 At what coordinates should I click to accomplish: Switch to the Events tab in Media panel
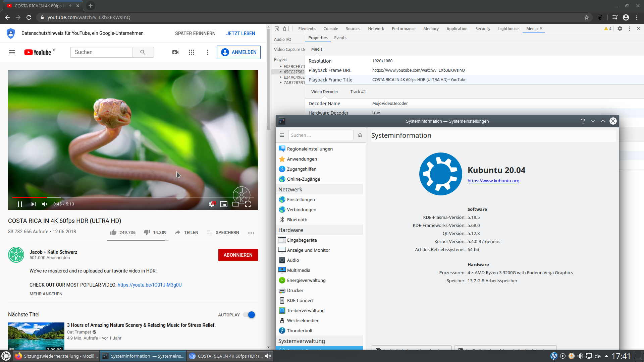click(340, 38)
